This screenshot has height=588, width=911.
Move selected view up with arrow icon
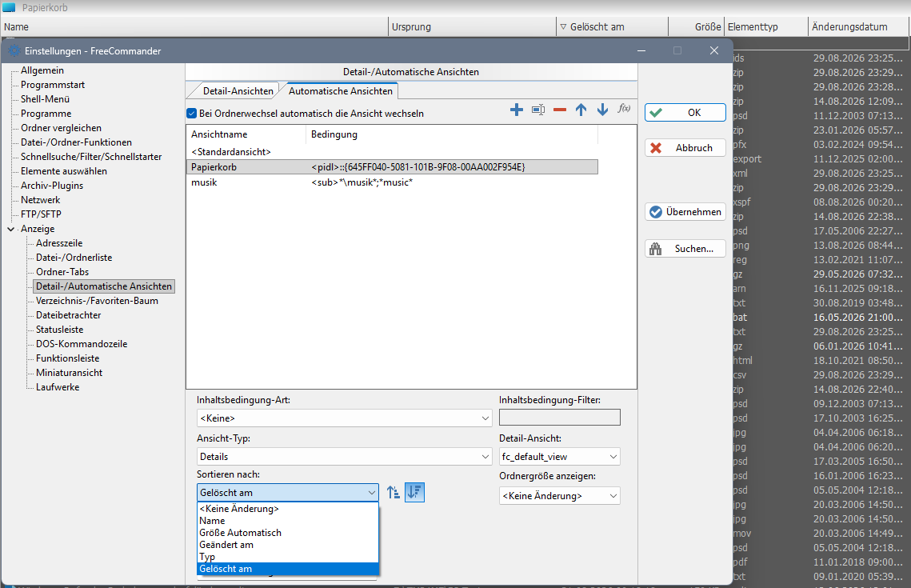tap(581, 110)
